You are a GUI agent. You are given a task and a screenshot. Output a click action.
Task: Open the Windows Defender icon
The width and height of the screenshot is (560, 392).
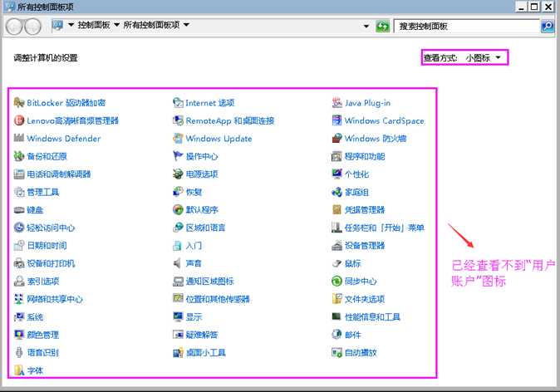[19, 138]
